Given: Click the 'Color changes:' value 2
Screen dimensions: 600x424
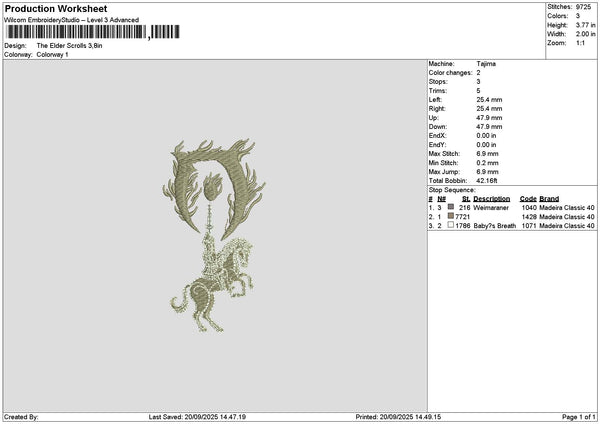Looking at the screenshot, I should pos(478,73).
